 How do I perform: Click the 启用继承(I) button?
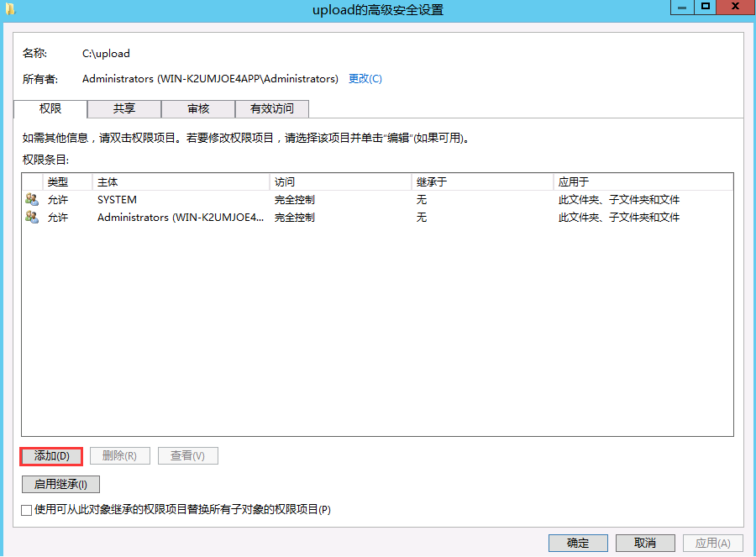pos(60,485)
